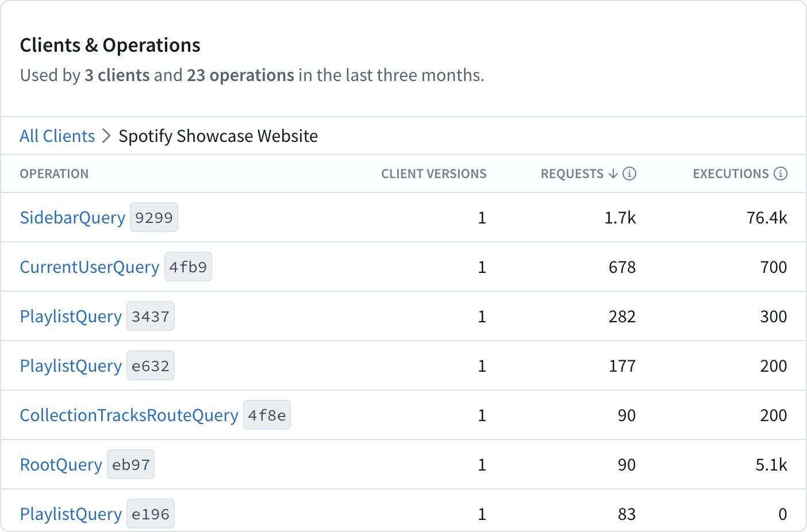Click the info icon beside Executions column
This screenshot has width=807, height=532.
780,174
